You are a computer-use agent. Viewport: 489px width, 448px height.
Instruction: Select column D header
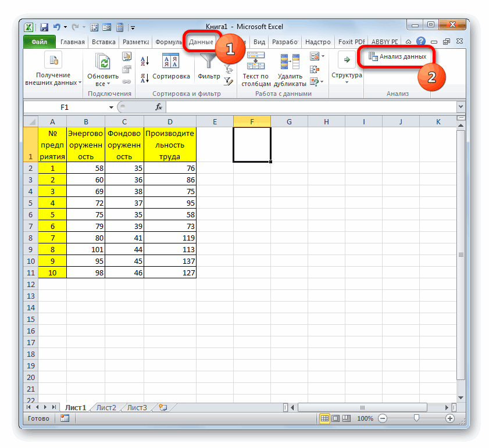pyautogui.click(x=170, y=121)
